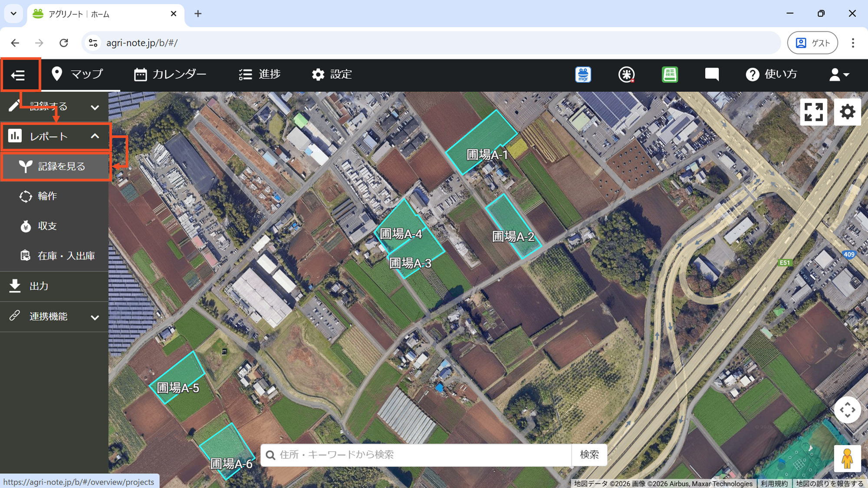Enter fullscreen map view

[x=813, y=112]
